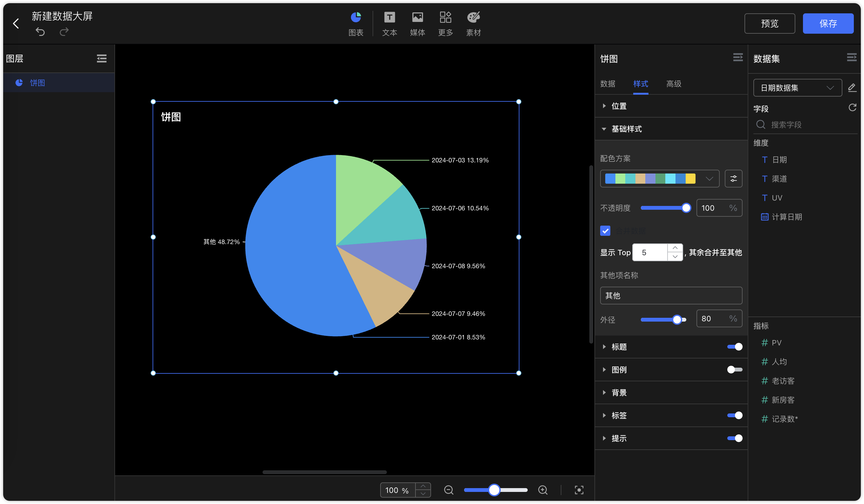Image resolution: width=864 pixels, height=504 pixels.
Task: Adjust the 外径 outer radius slider
Action: tap(676, 320)
